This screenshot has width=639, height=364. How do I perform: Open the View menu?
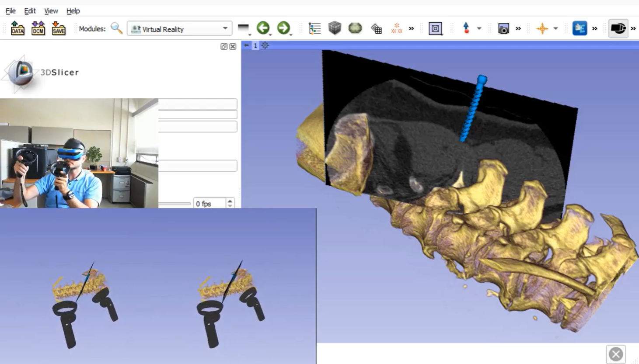point(51,10)
